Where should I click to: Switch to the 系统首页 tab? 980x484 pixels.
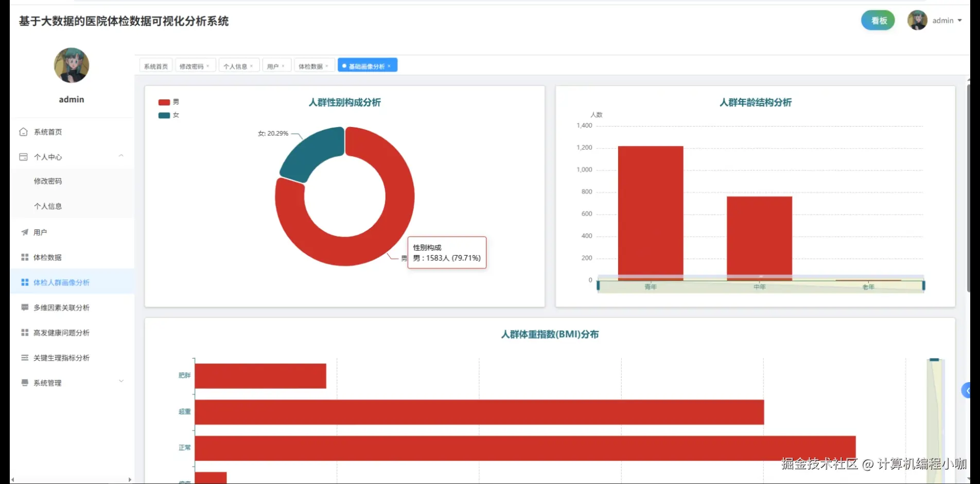[155, 66]
